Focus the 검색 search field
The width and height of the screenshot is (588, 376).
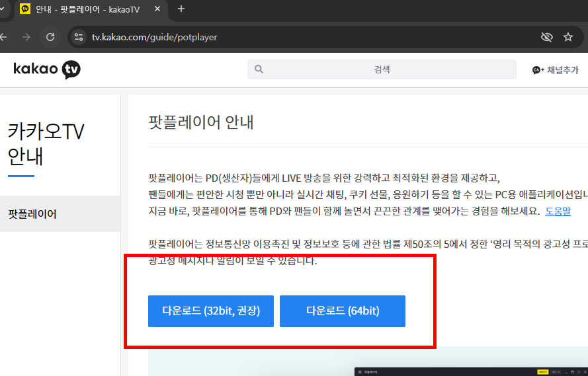[382, 69]
